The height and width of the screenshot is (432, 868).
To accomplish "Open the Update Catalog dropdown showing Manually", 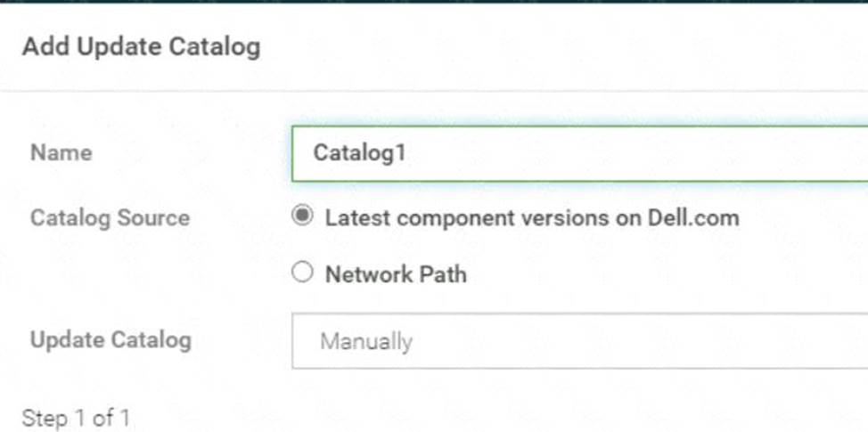I will pyautogui.click(x=579, y=341).
